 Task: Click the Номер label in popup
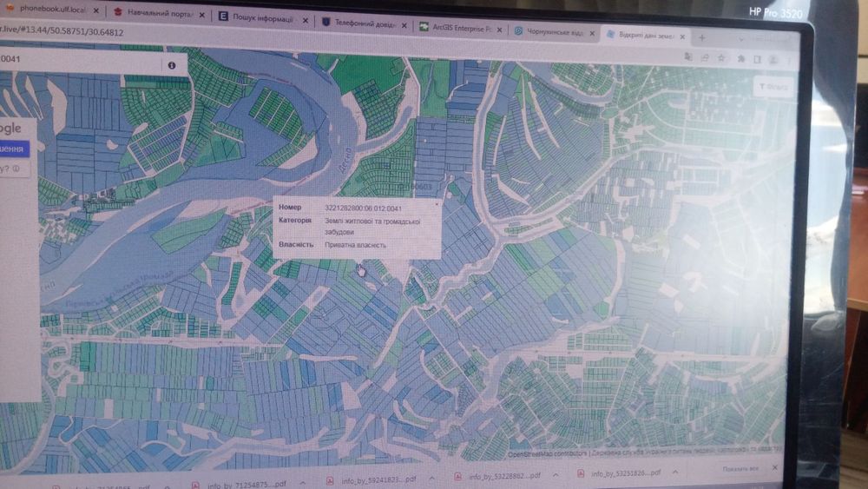(x=290, y=207)
